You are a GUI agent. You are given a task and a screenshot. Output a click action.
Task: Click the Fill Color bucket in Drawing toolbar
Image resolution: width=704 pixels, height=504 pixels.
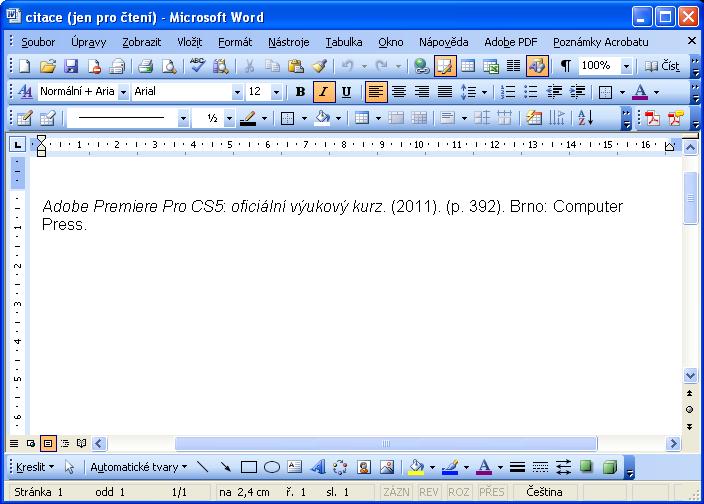coord(416,467)
